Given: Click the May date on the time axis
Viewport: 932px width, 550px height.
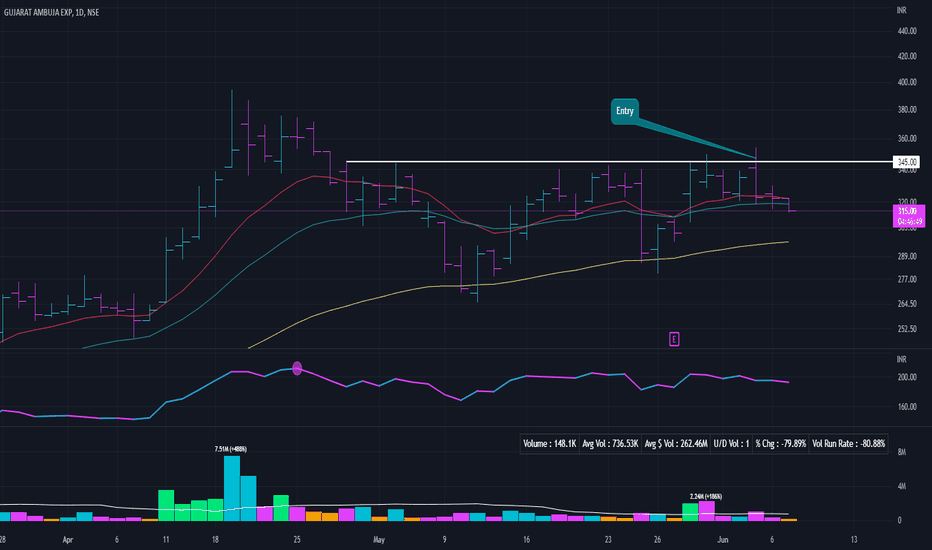Looking at the screenshot, I should (x=379, y=540).
